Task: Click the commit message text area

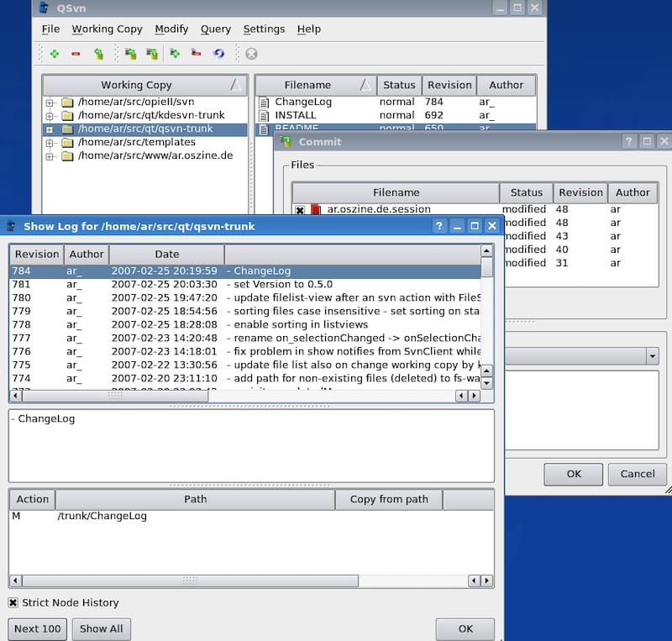Action: click(581, 410)
